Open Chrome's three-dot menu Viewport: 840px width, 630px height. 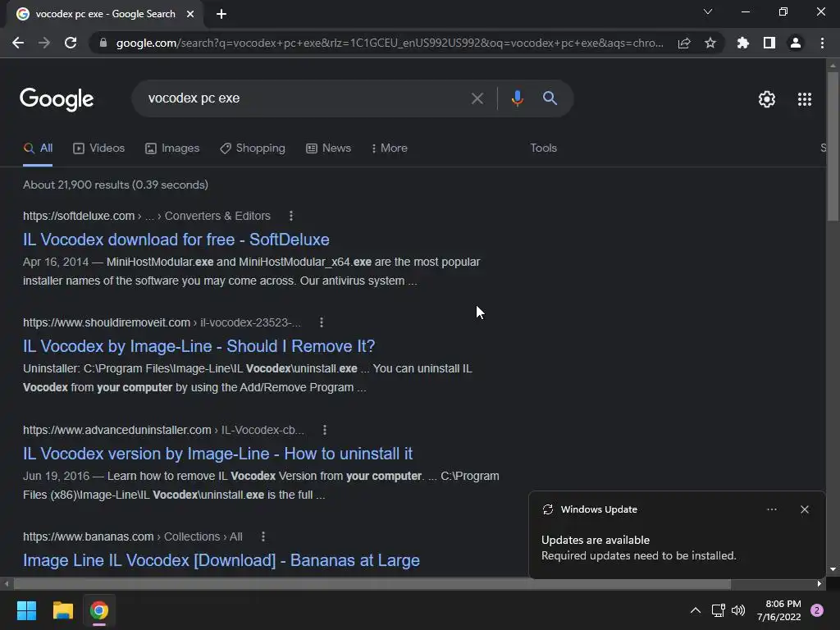pyautogui.click(x=822, y=43)
